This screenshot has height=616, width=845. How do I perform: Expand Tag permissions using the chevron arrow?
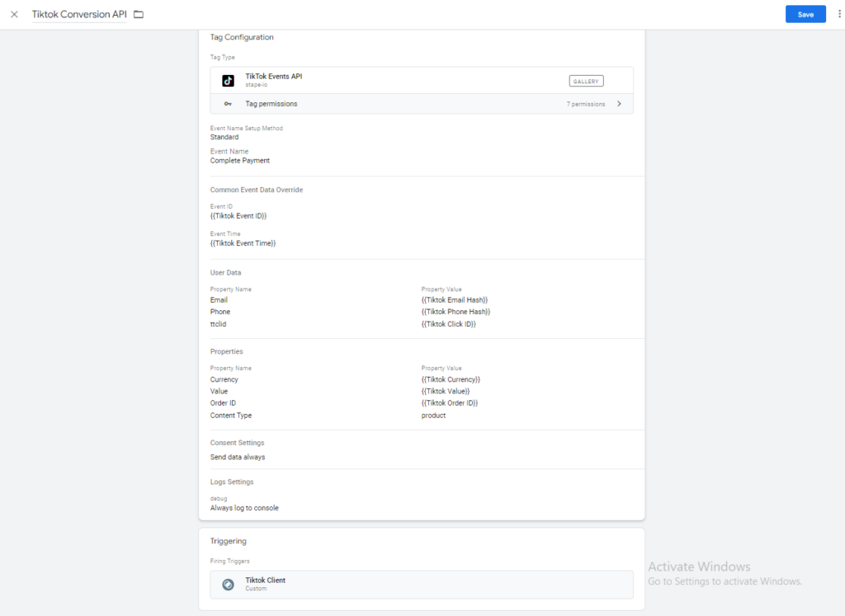tap(619, 104)
